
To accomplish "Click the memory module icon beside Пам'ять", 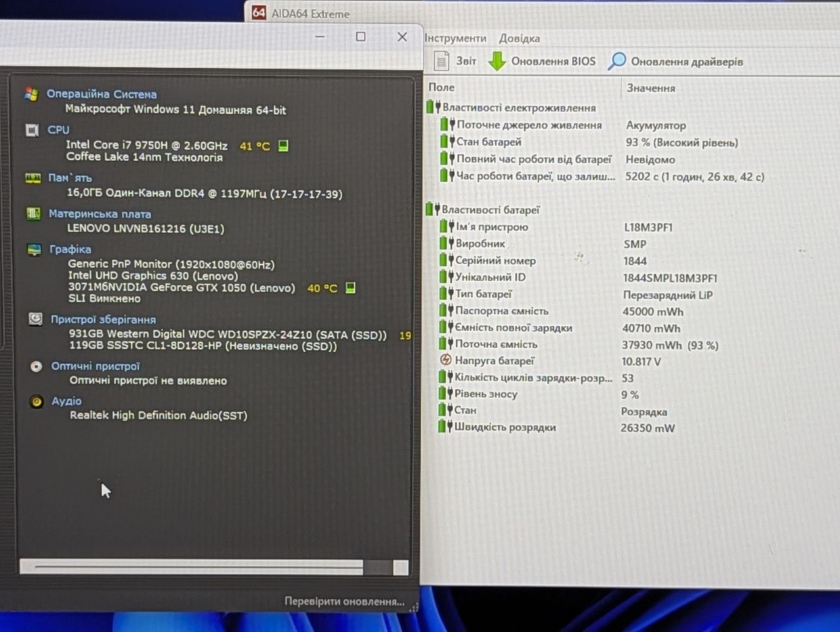I will click(33, 178).
